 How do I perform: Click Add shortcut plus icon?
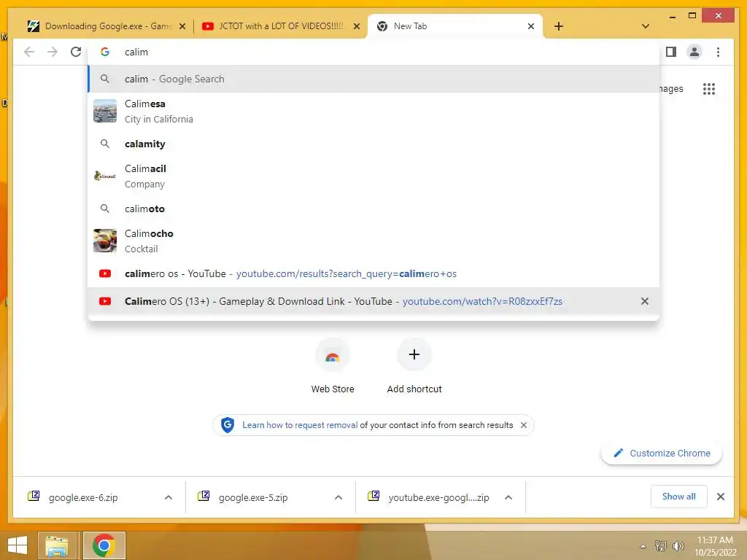[x=414, y=354]
